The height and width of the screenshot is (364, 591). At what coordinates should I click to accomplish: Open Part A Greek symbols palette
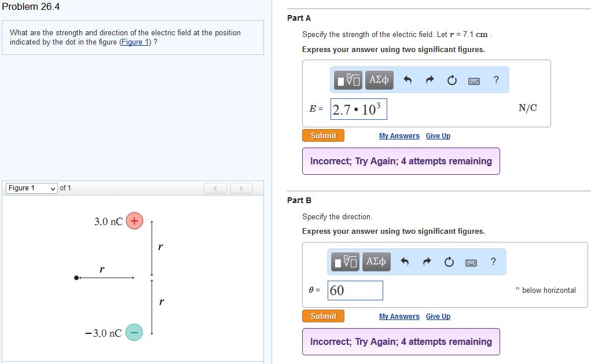379,80
